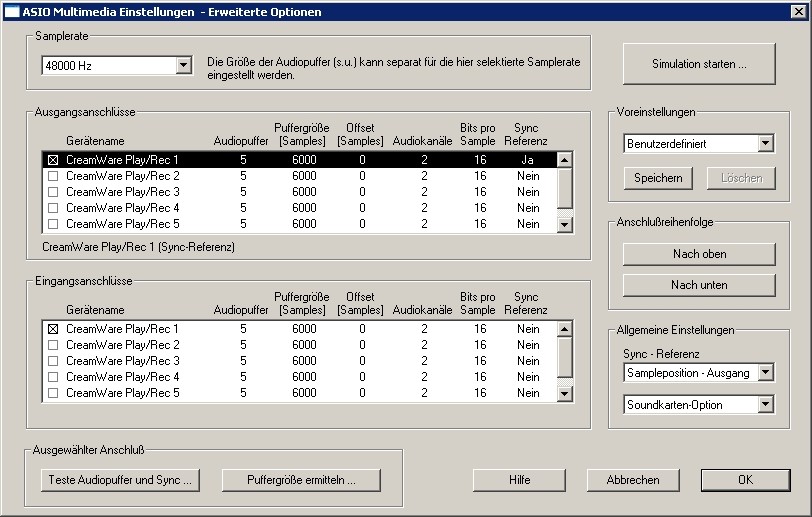Viewport: 812px width, 517px height.
Task: Click Sync Referenz 'Nein' of output Play/Rec 2
Action: coord(528,176)
